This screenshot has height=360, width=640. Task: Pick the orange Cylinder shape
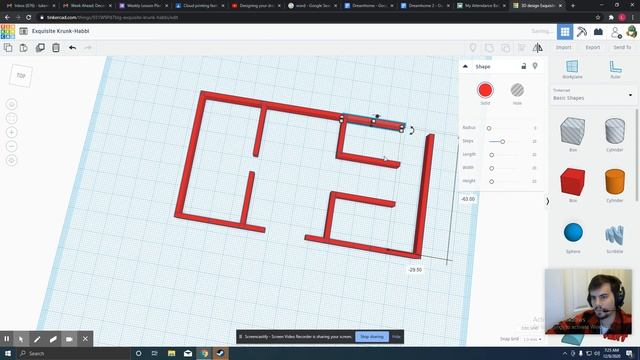(x=615, y=182)
